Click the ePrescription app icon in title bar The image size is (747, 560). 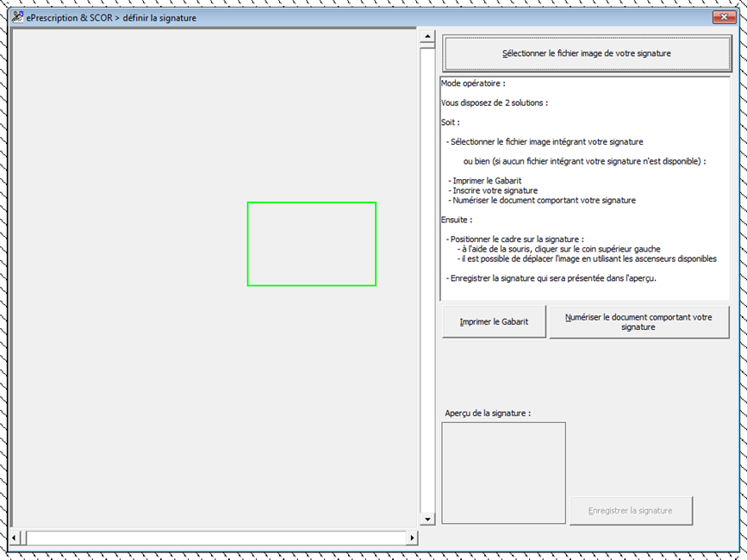click(17, 17)
